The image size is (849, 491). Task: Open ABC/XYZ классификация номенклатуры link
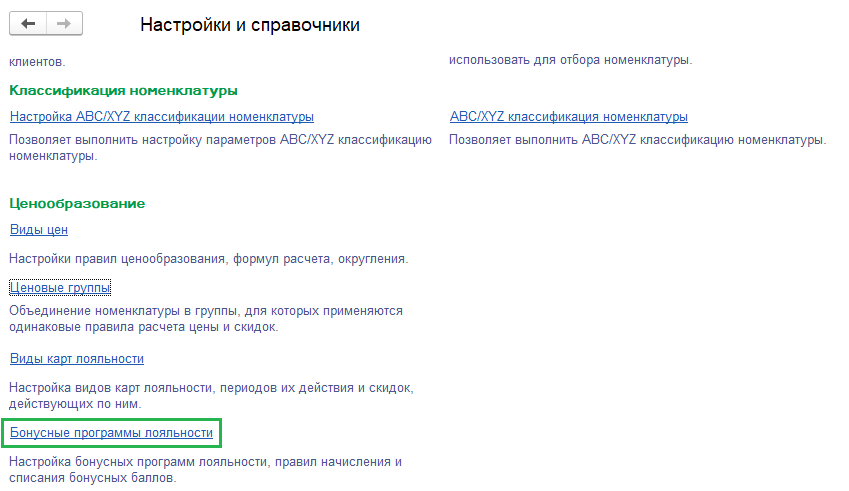tap(569, 116)
